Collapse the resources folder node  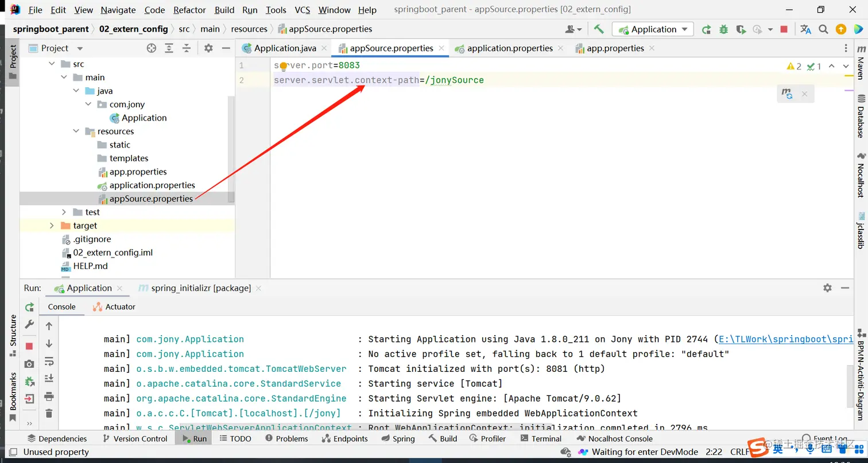point(76,131)
